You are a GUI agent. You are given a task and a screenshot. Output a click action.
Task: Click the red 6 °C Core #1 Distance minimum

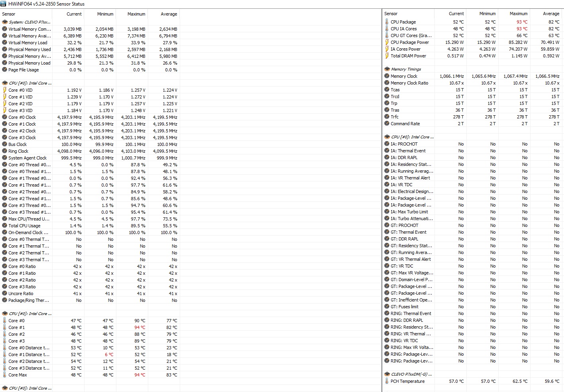[x=109, y=354]
